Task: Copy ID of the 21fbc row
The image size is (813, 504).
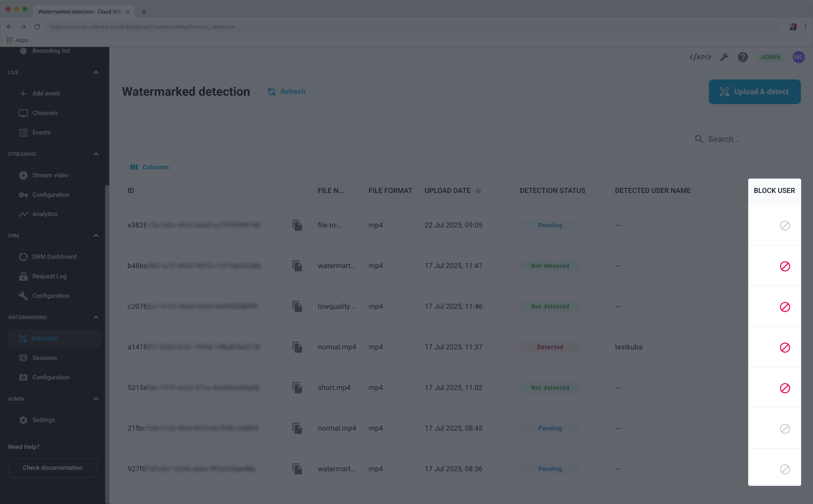Action: pos(297,428)
